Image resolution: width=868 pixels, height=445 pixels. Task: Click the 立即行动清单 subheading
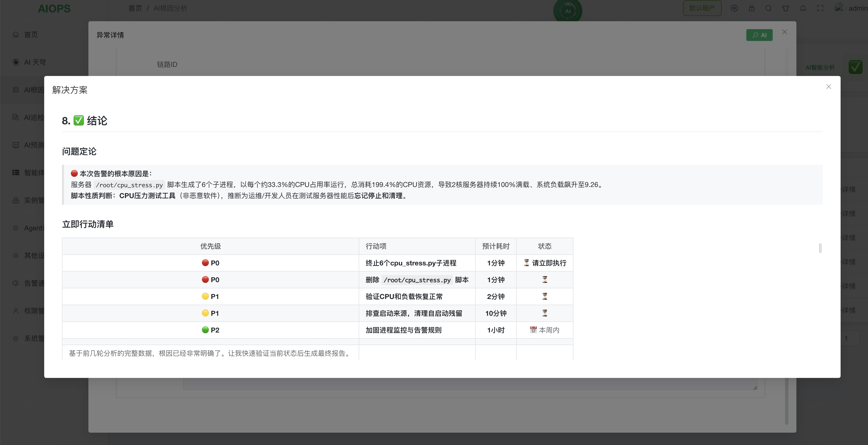[x=88, y=224]
